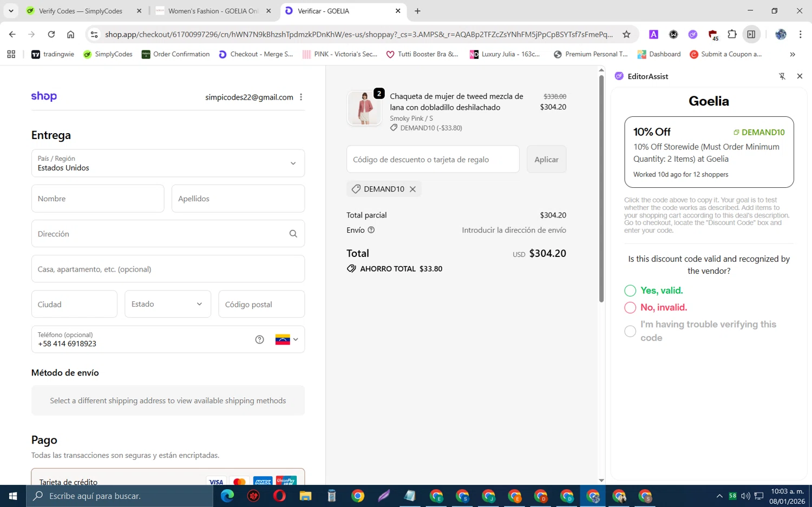The width and height of the screenshot is (812, 507).
Task: Open the browser extensions puzzle icon
Action: point(732,34)
